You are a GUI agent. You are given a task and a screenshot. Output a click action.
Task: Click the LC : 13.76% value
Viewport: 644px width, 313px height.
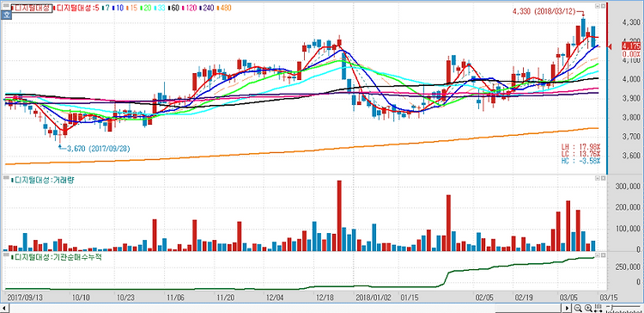click(x=580, y=153)
